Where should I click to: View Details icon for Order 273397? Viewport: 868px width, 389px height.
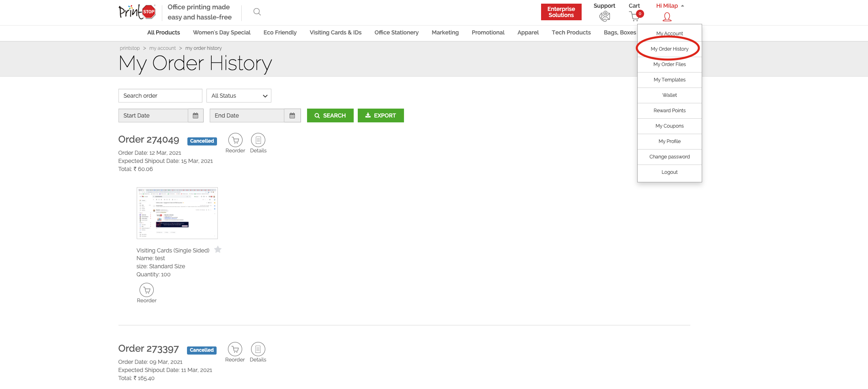258,349
